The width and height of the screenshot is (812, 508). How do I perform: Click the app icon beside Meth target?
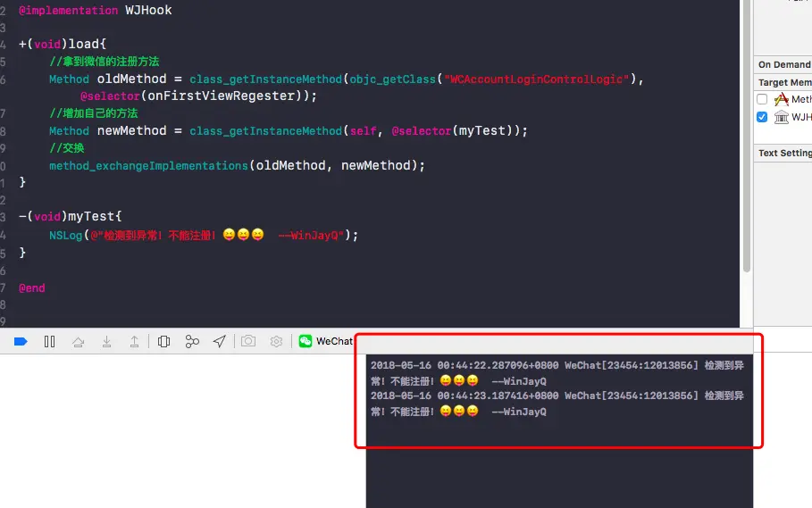(x=782, y=99)
